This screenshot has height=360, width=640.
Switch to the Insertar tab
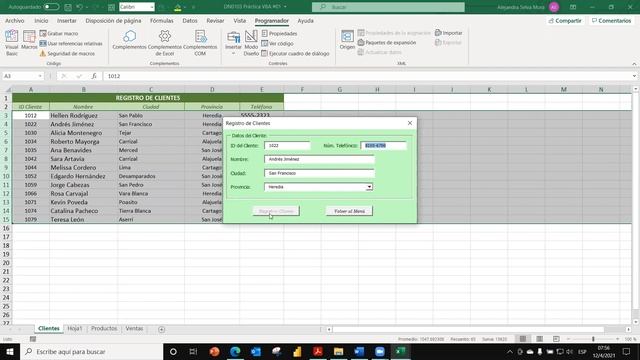coord(67,20)
